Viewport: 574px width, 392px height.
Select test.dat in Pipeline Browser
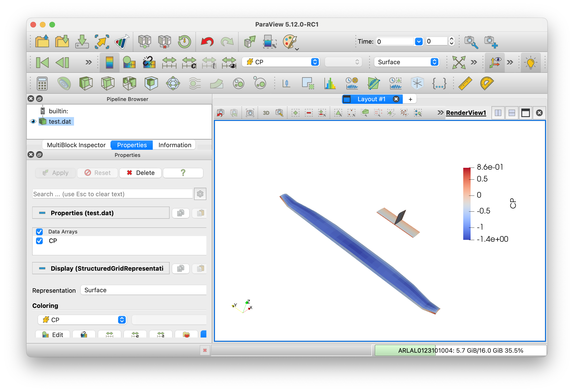coord(60,121)
